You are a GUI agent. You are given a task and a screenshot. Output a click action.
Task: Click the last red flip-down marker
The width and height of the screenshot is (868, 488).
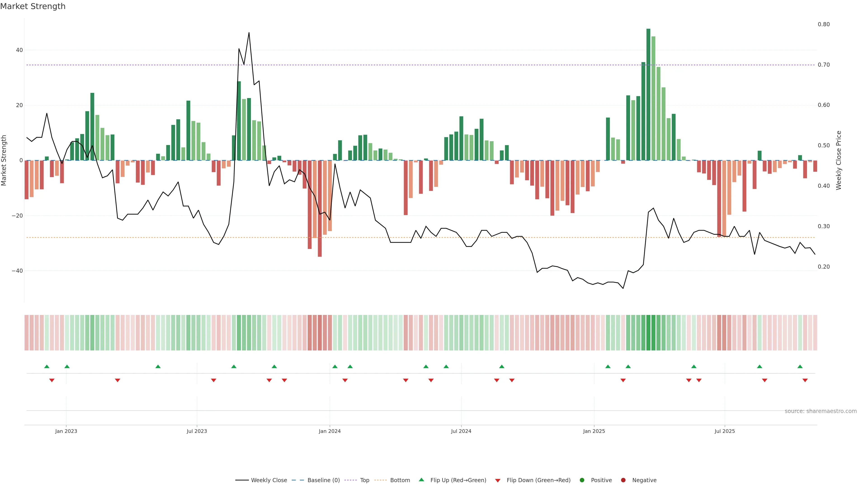click(805, 380)
